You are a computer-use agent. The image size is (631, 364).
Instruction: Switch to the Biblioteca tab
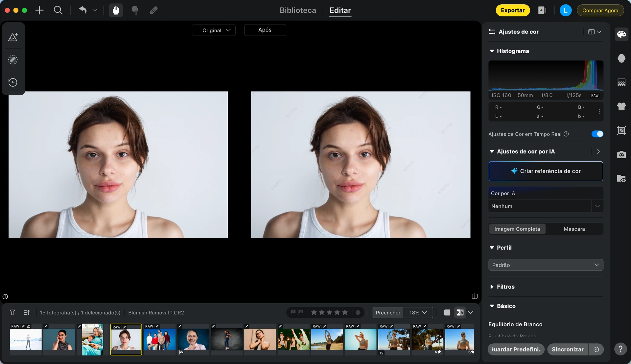pos(297,10)
